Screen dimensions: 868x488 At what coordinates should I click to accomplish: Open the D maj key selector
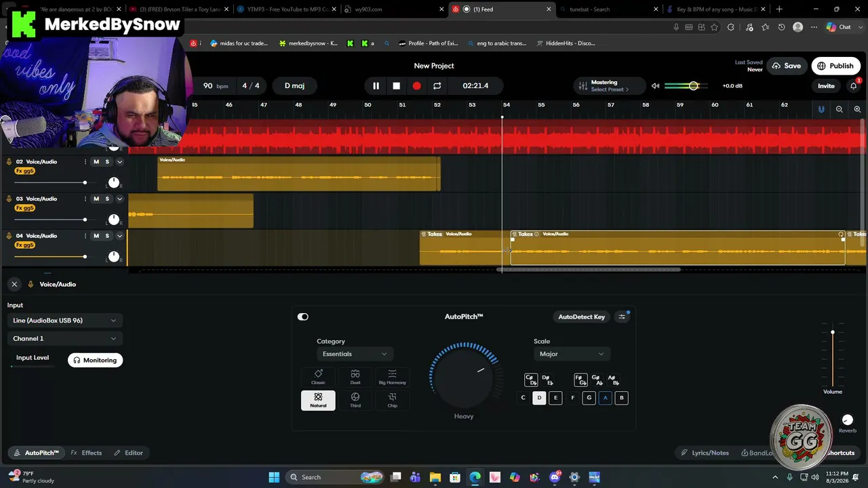click(294, 86)
